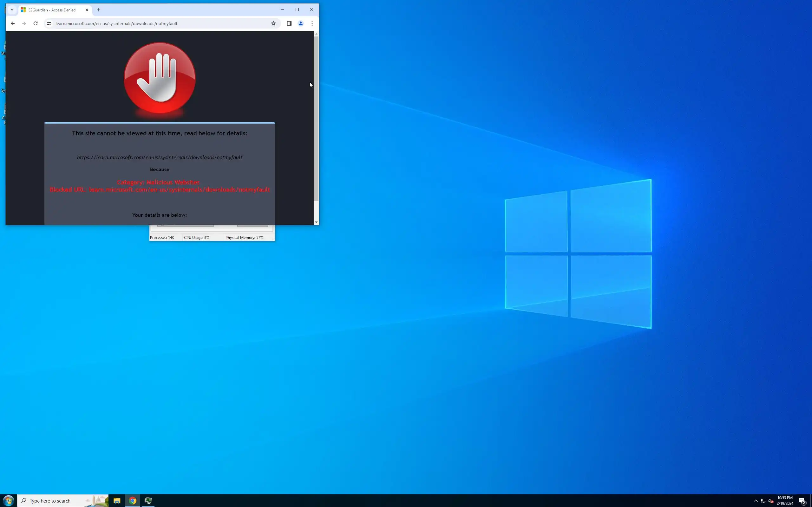Open the Chrome profile icon
This screenshot has height=507, width=812.
[x=301, y=23]
